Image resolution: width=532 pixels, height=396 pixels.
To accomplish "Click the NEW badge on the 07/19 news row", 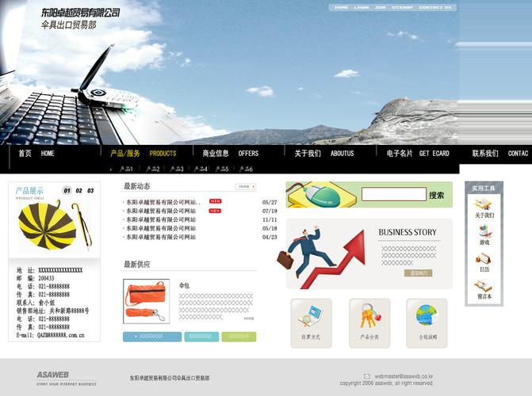I will (x=215, y=211).
